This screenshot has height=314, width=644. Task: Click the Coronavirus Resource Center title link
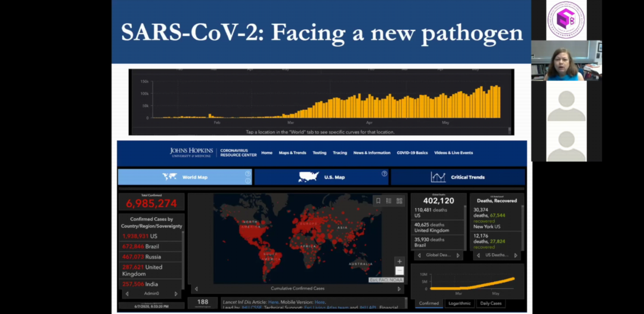(238, 152)
